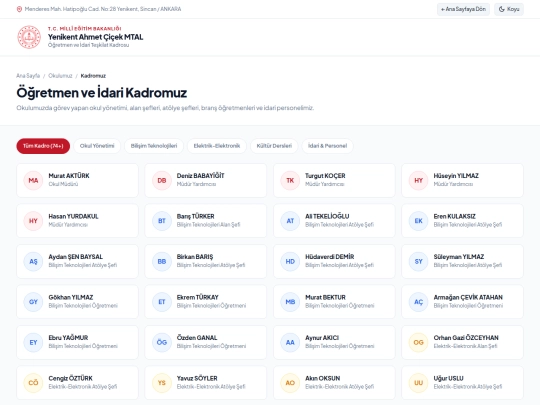Toggle dark mode with the Koyu button
Image resolution: width=540 pixels, height=405 pixels.
509,9
